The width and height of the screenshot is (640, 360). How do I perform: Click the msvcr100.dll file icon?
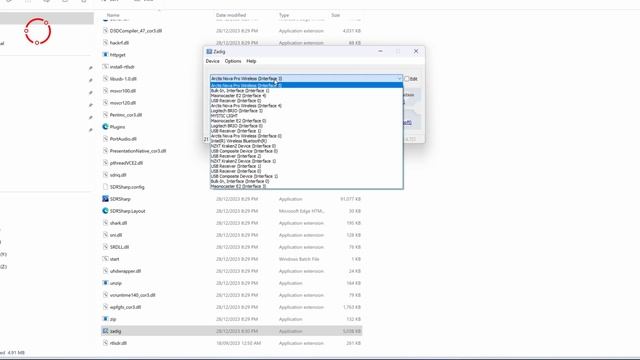pos(105,91)
